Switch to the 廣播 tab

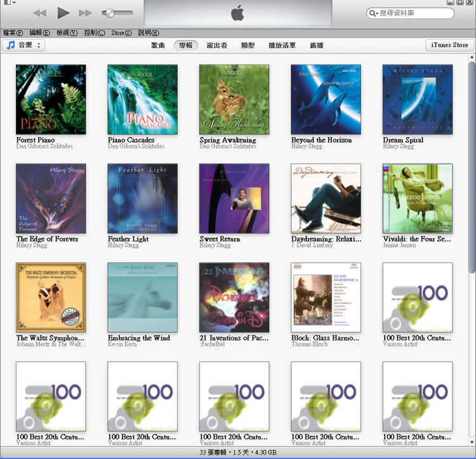[317, 46]
